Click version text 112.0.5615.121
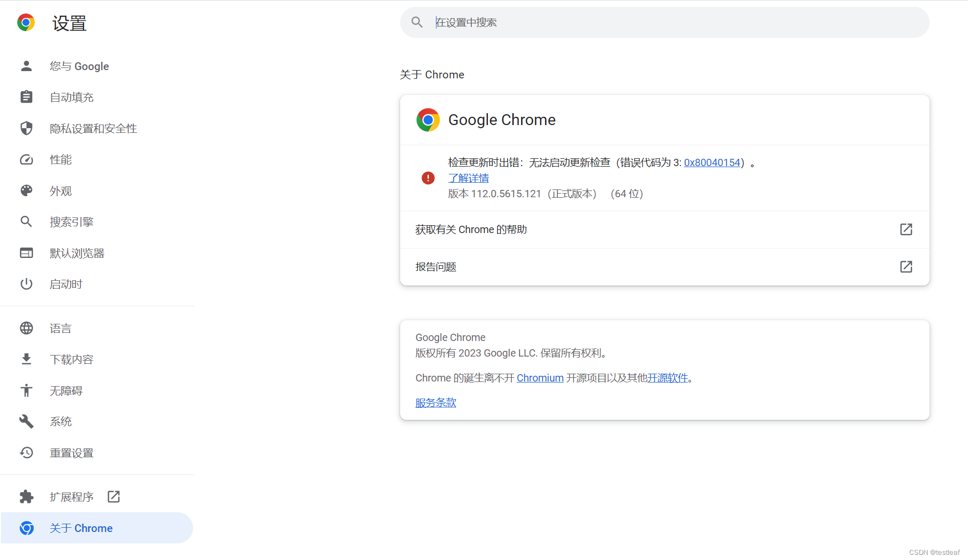This screenshot has height=560, width=968. (506, 194)
